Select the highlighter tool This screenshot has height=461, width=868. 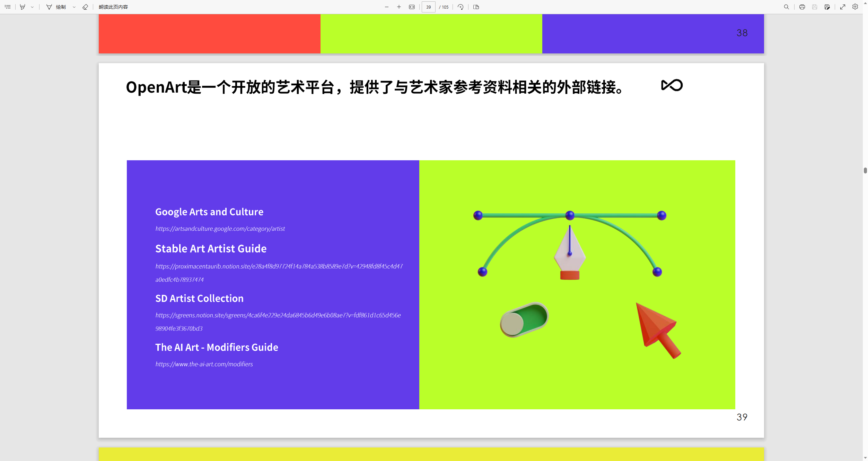pos(23,7)
